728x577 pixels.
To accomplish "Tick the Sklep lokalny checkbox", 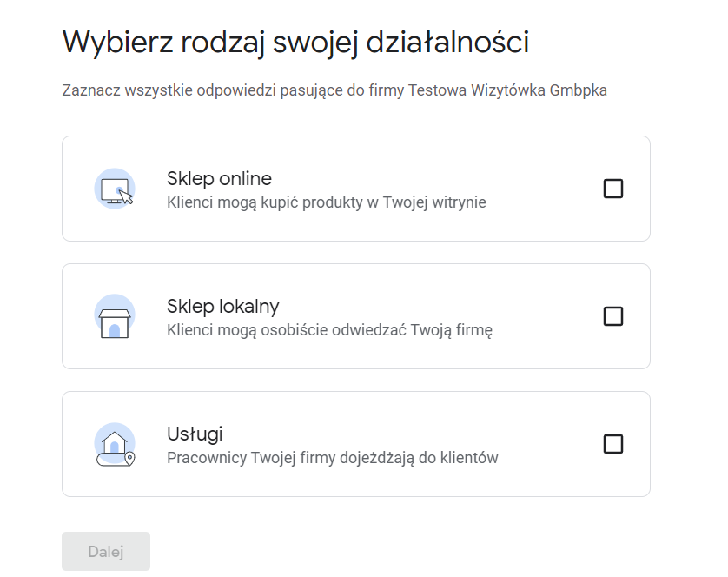I will click(x=612, y=316).
